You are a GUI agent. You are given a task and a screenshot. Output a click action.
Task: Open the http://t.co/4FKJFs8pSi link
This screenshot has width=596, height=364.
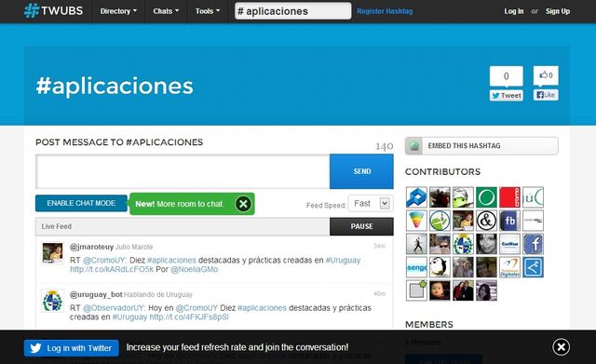coord(189,317)
